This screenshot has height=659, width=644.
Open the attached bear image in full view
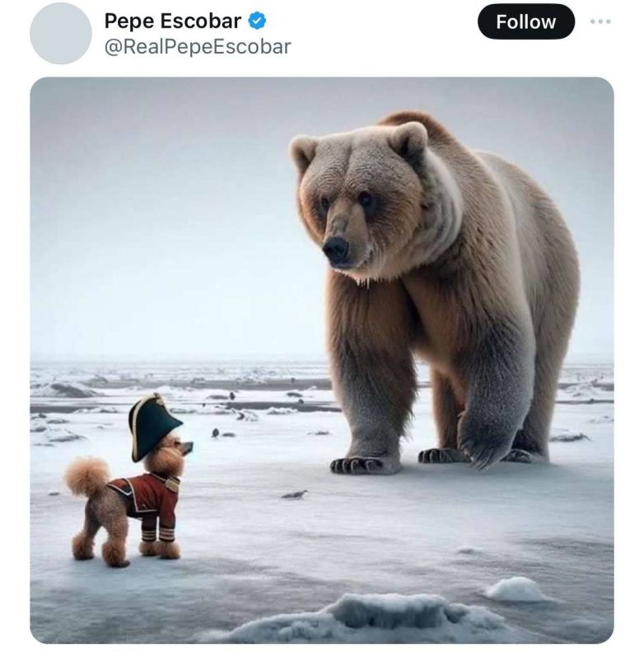click(321, 362)
